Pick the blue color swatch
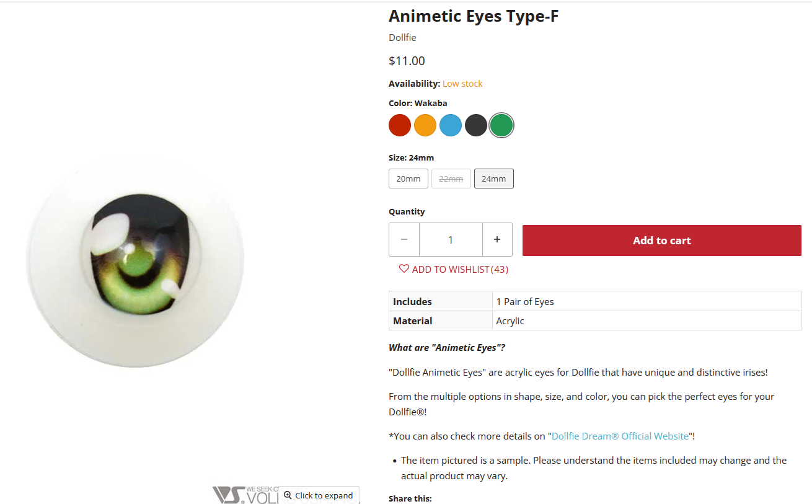The height and width of the screenshot is (504, 812). [x=451, y=125]
